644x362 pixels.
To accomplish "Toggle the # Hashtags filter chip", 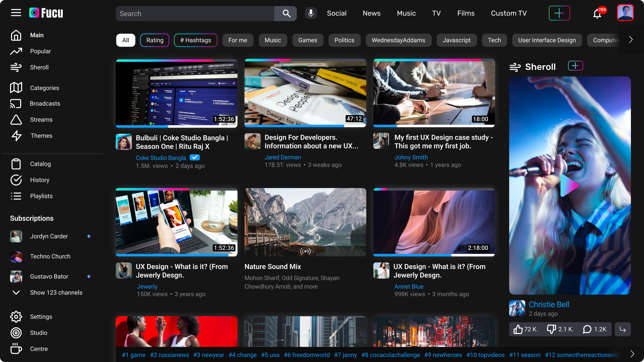I will pos(195,40).
